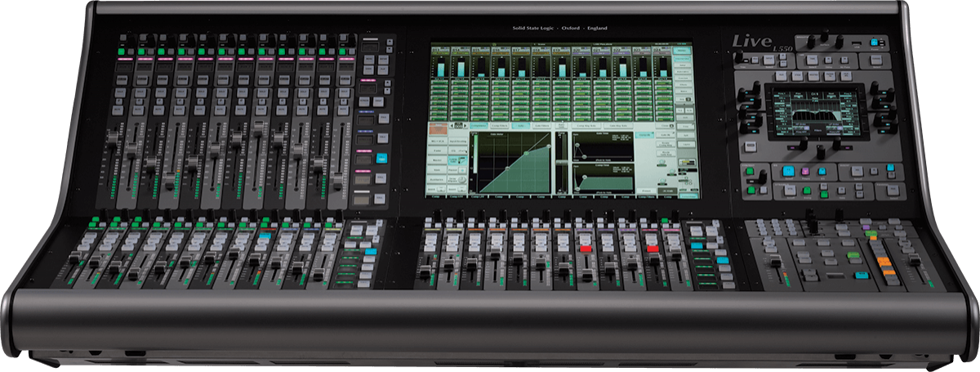Select the Gate Filters tab
Image resolution: width=980 pixels, height=372 pixels.
click(x=541, y=126)
